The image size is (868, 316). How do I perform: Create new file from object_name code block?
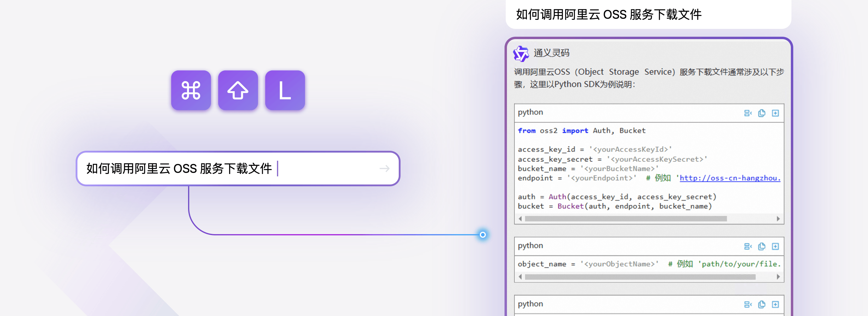pyautogui.click(x=775, y=246)
